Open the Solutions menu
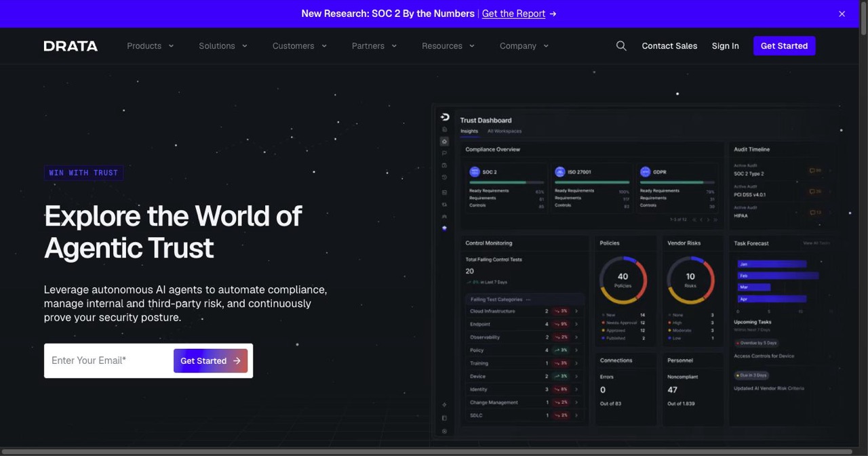868x456 pixels. pyautogui.click(x=223, y=46)
